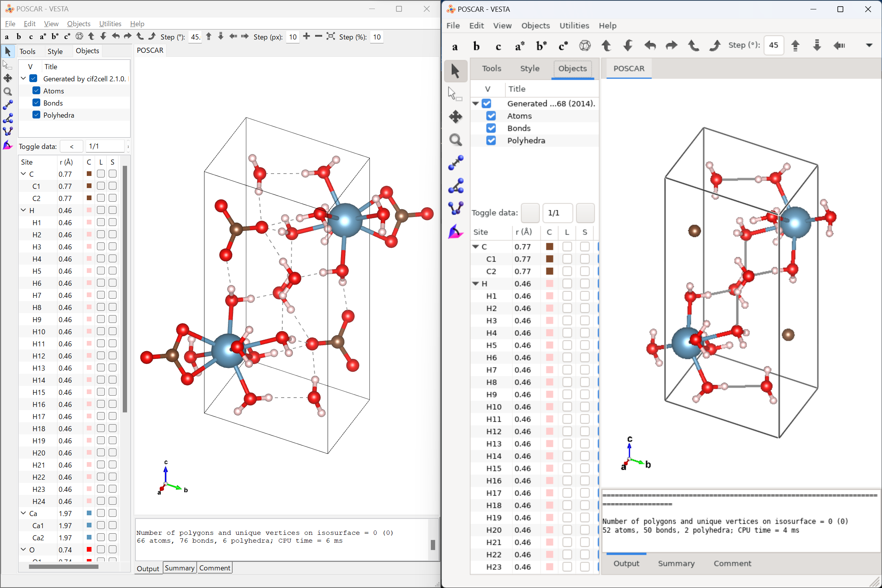View along c* axis in right window

coord(563,46)
